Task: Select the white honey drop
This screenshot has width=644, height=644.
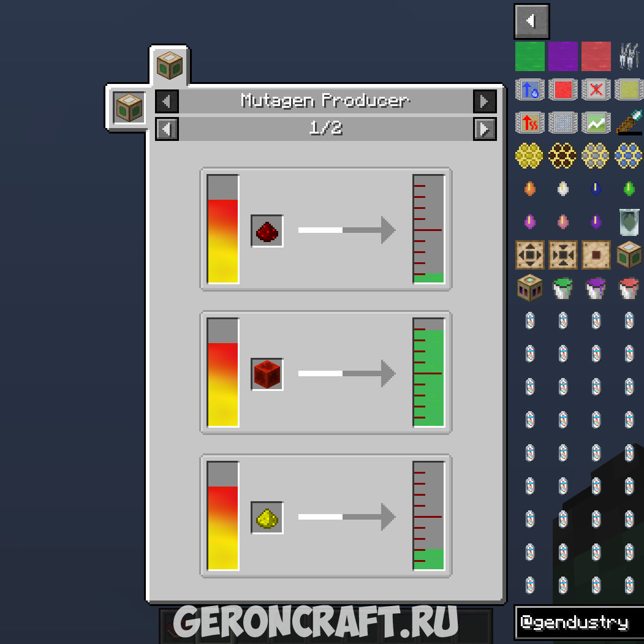Action: (x=563, y=189)
